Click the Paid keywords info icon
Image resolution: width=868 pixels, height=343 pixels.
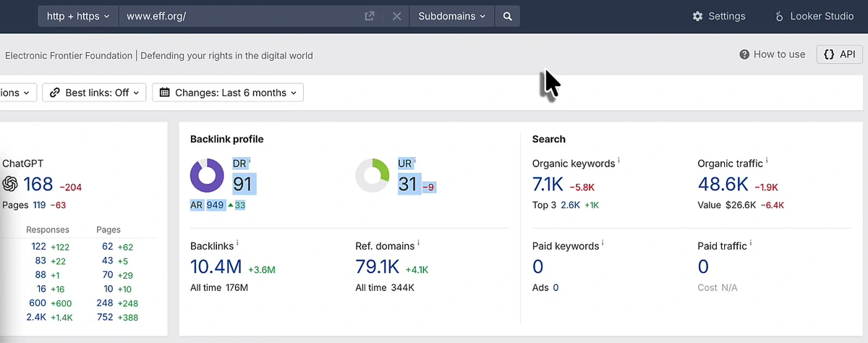click(x=604, y=243)
